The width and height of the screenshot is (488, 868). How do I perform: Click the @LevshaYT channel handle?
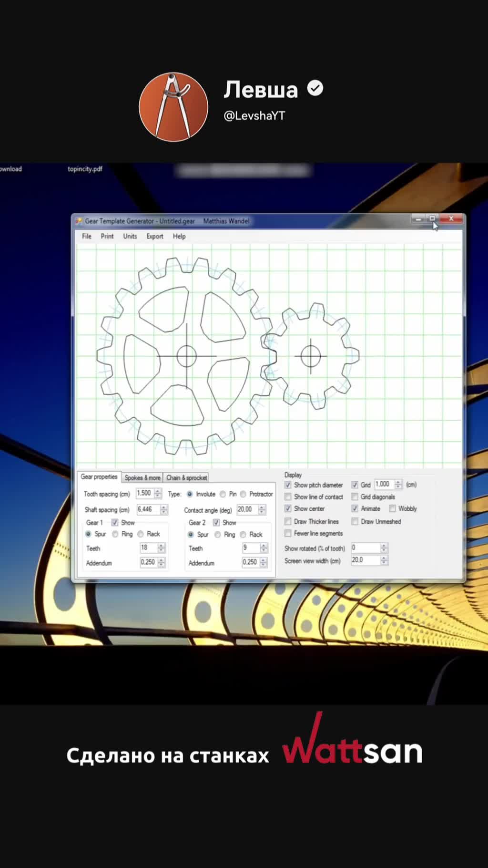click(x=254, y=116)
